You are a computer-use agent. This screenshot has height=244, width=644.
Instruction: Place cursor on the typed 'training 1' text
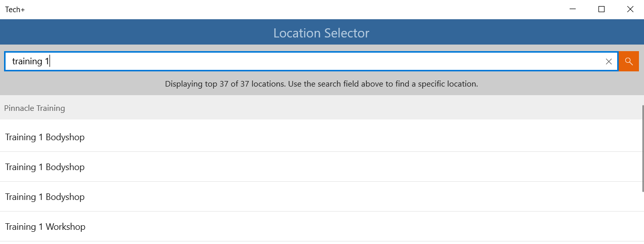pos(30,61)
